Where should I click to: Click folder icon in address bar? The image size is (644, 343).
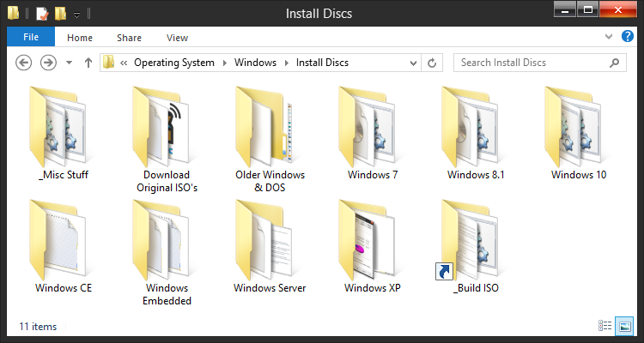click(x=108, y=63)
